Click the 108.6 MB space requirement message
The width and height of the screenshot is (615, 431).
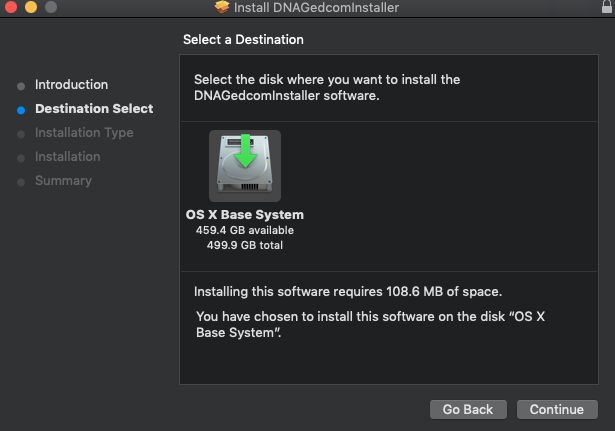(348, 292)
